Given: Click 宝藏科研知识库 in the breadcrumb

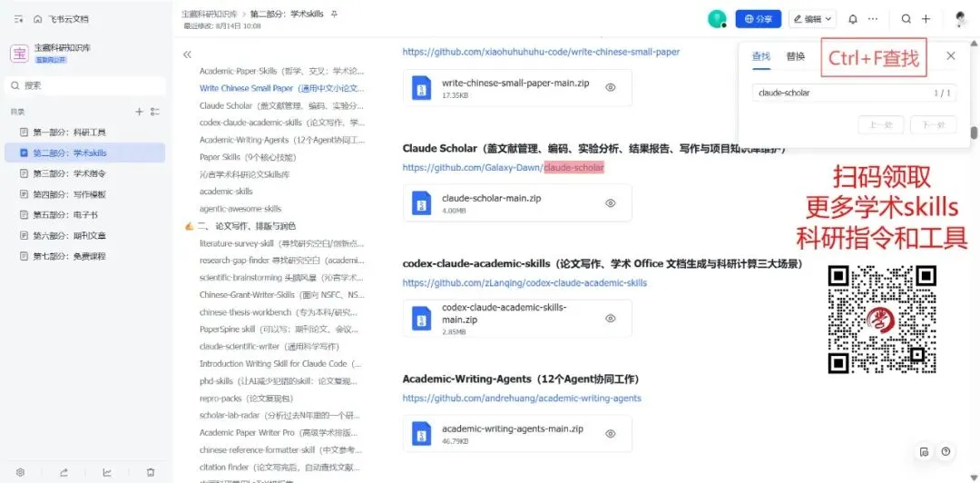Looking at the screenshot, I should (x=210, y=14).
